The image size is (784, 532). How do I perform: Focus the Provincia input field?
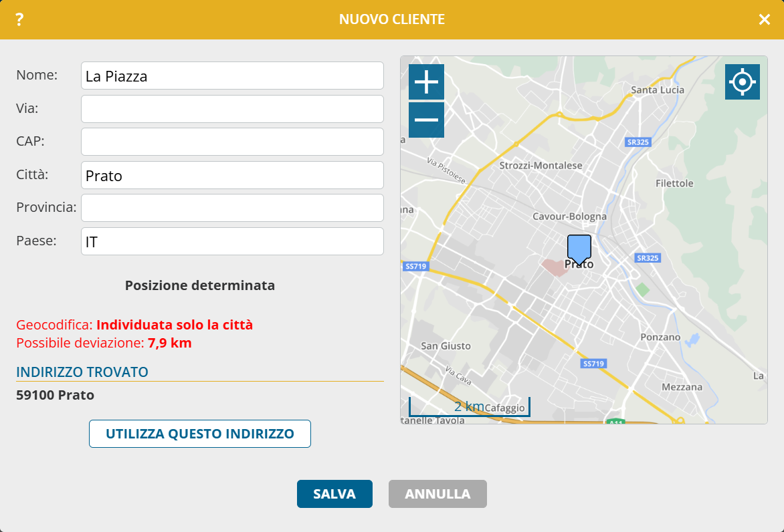232,208
